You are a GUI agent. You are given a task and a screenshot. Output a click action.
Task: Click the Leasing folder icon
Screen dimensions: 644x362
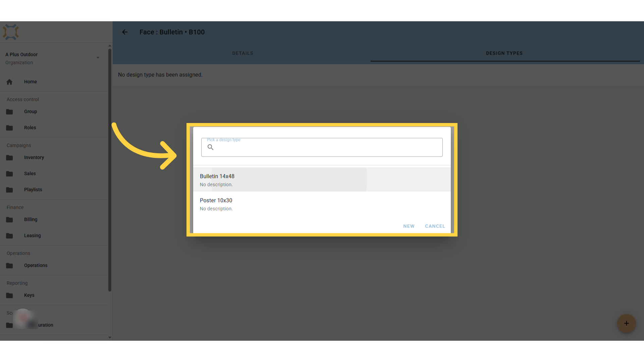9,236
